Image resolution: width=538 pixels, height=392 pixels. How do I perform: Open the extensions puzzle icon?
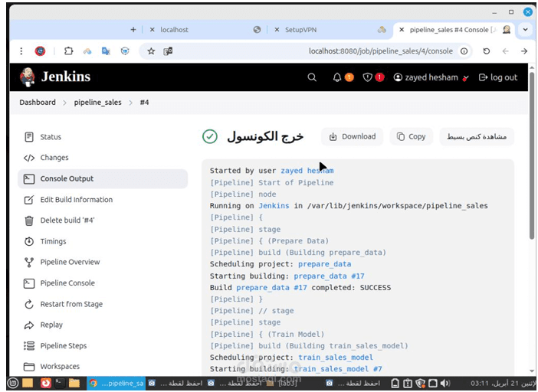tap(69, 51)
